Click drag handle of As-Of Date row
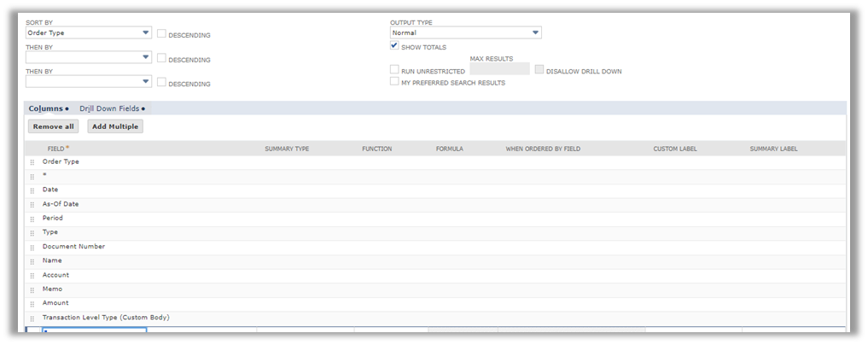This screenshot has width=868, height=345. coord(32,205)
